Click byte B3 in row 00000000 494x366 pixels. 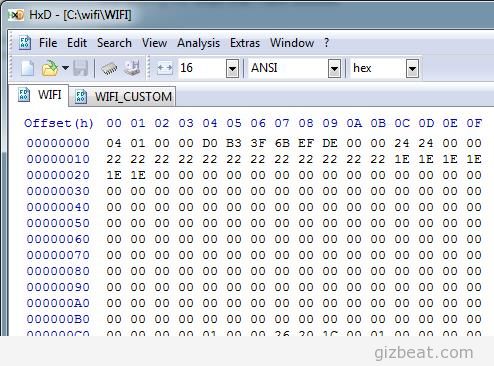(x=234, y=143)
